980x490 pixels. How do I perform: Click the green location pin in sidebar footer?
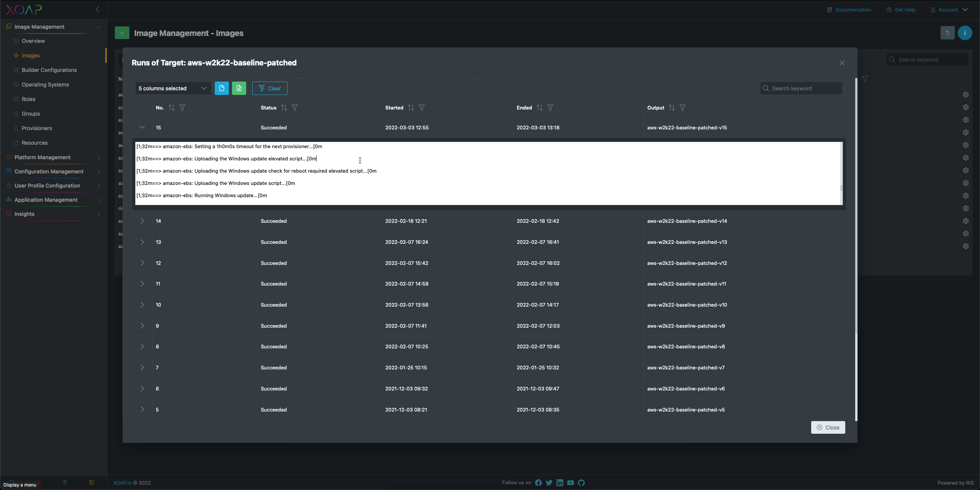coord(65,482)
